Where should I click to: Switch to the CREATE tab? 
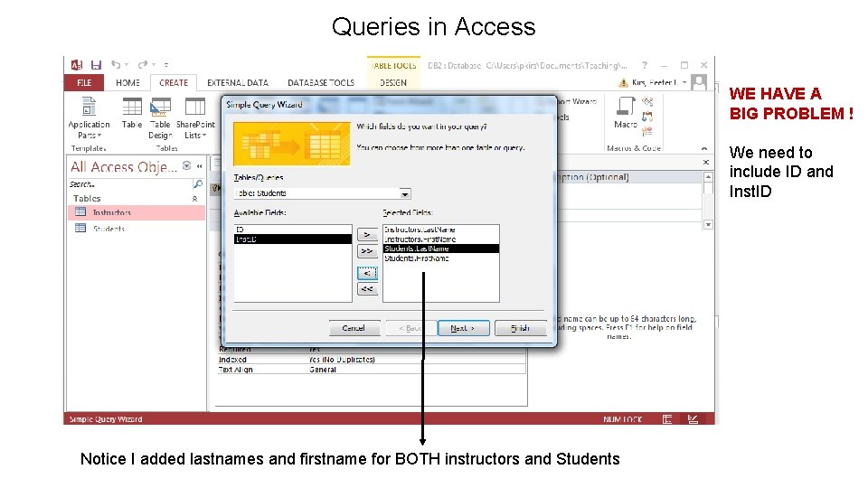point(174,82)
